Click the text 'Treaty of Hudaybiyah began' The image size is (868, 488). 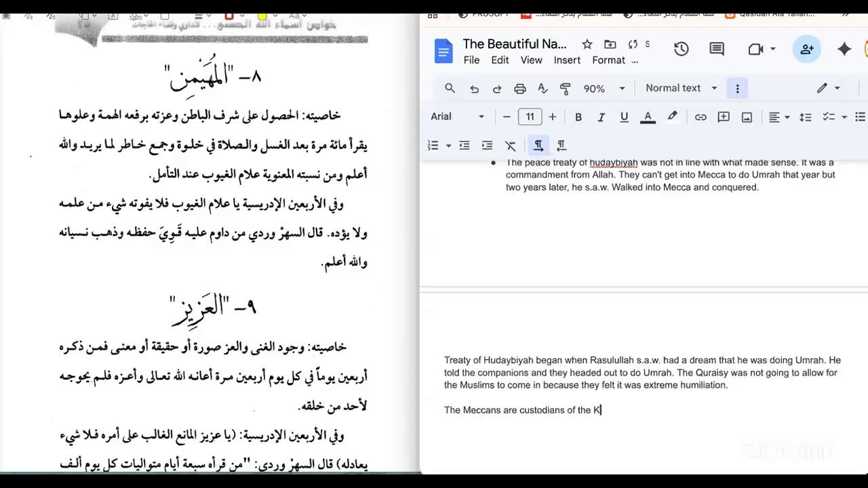pos(502,361)
